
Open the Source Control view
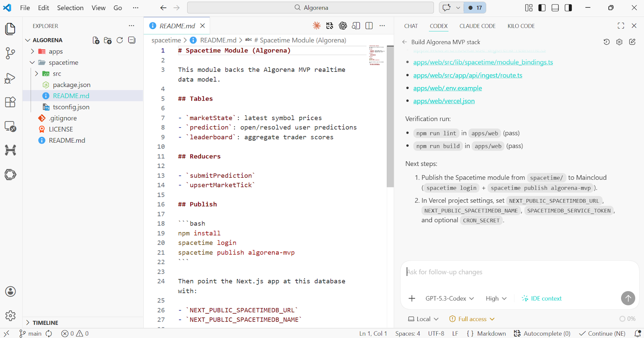click(10, 53)
